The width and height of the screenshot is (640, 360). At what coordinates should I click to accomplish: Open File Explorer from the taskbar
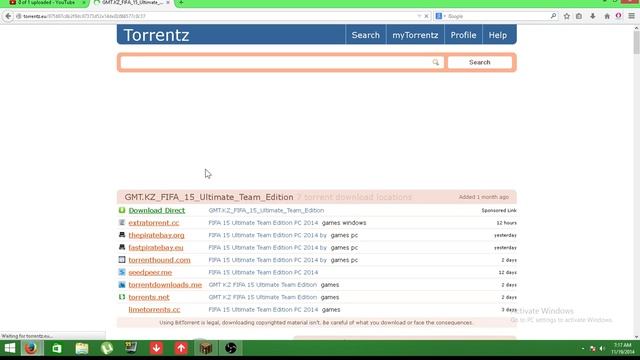pyautogui.click(x=82, y=348)
